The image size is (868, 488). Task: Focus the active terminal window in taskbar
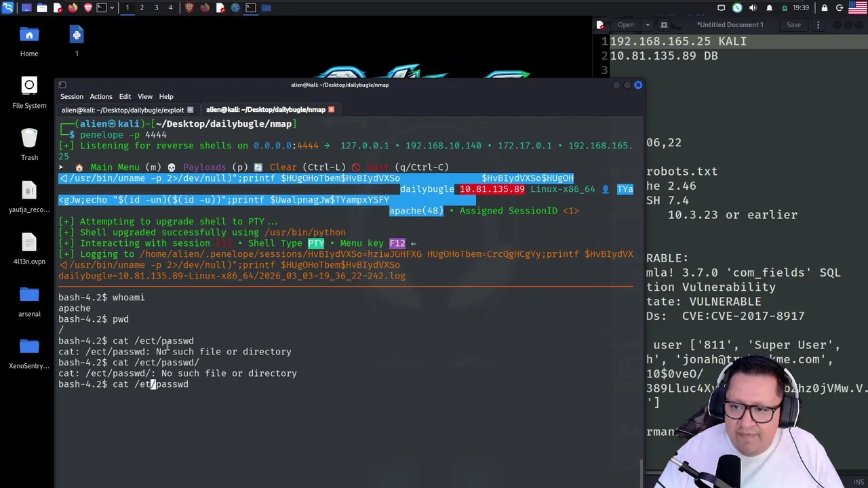coord(251,7)
